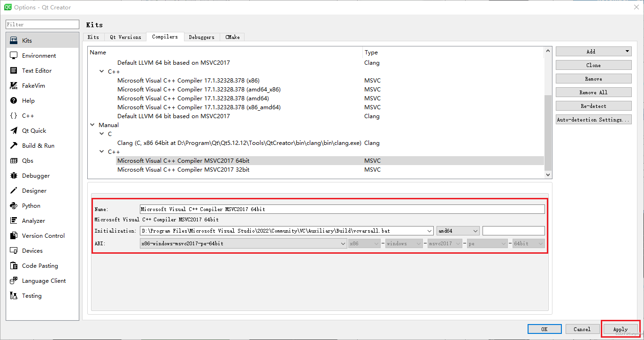Viewport: 644px width, 340px height.
Task: Collapse the C group under Manual
Action: click(x=101, y=134)
